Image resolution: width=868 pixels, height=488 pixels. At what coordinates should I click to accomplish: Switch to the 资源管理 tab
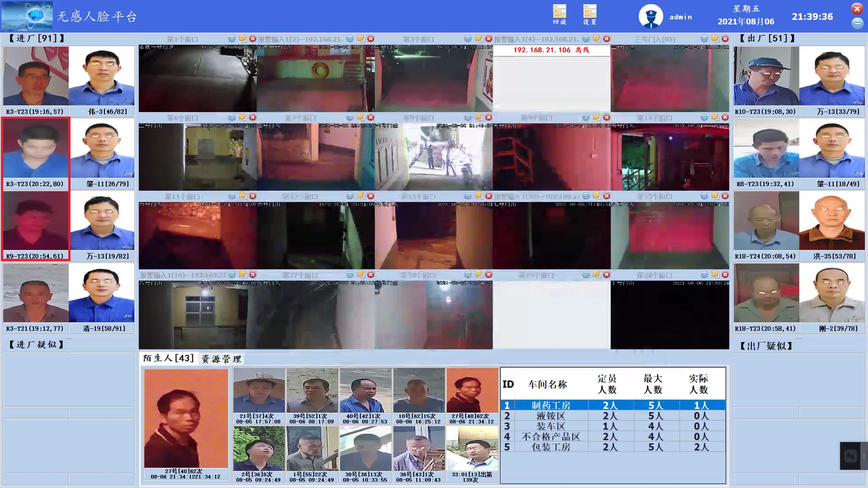click(x=222, y=359)
